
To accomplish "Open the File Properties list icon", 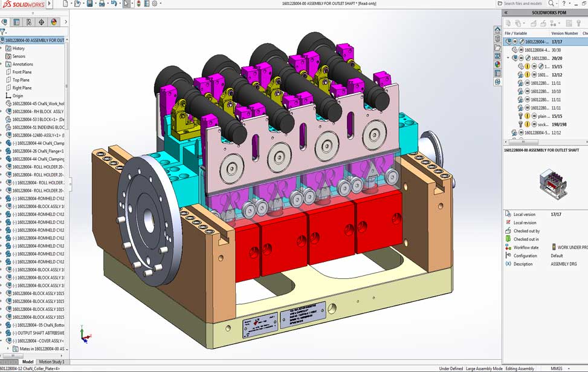I will point(146,4).
